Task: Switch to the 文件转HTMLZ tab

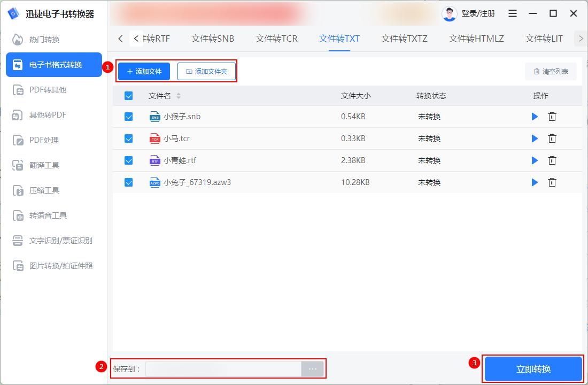Action: coord(476,38)
